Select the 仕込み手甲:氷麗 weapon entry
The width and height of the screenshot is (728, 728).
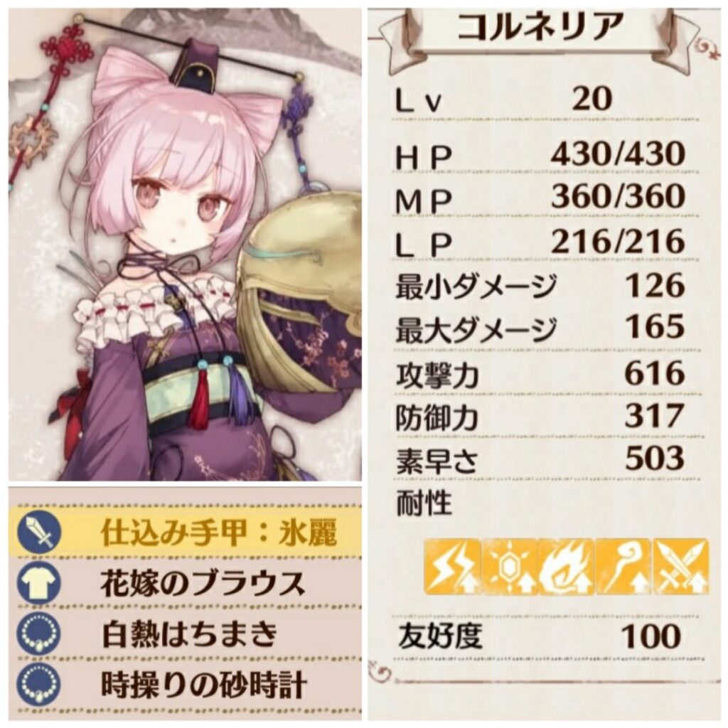[185, 532]
